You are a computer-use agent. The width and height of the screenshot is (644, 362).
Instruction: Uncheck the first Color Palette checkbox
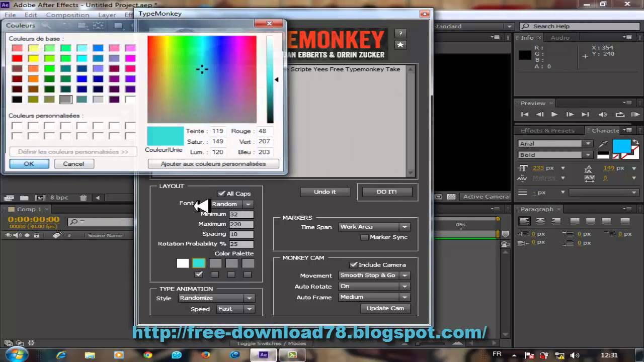click(x=199, y=275)
